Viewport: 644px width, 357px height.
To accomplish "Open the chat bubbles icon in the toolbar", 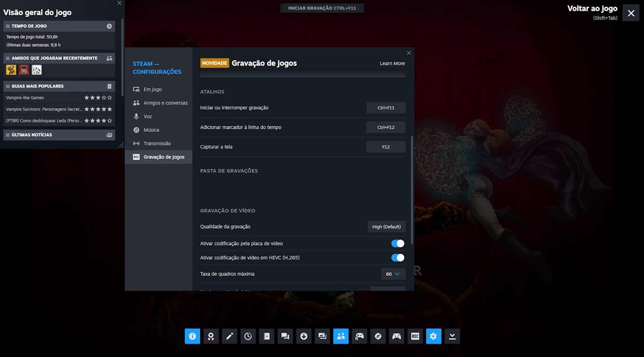I will pyautogui.click(x=285, y=336).
